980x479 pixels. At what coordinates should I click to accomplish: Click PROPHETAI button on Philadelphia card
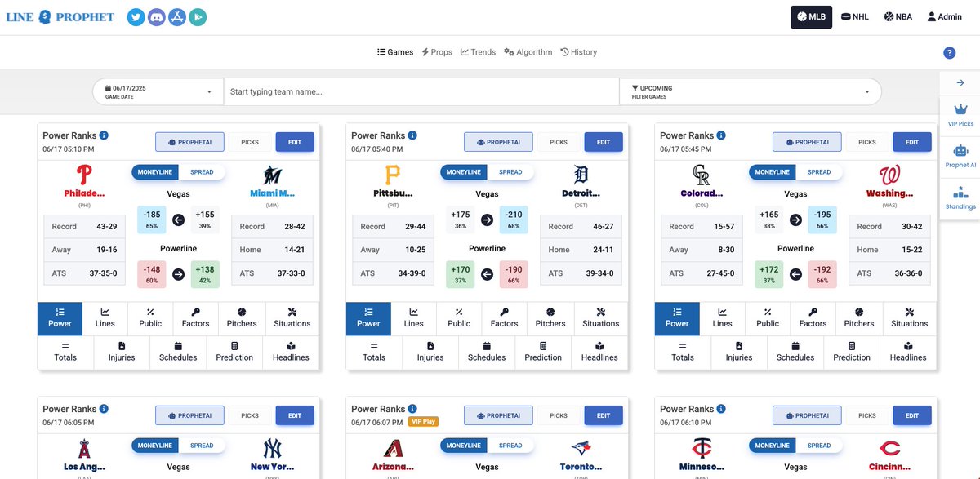pyautogui.click(x=190, y=142)
